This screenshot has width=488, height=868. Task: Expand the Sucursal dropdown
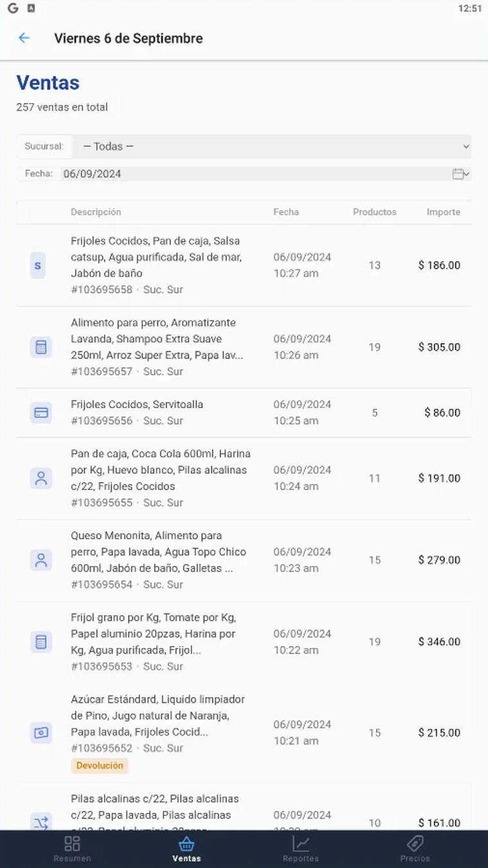271,147
